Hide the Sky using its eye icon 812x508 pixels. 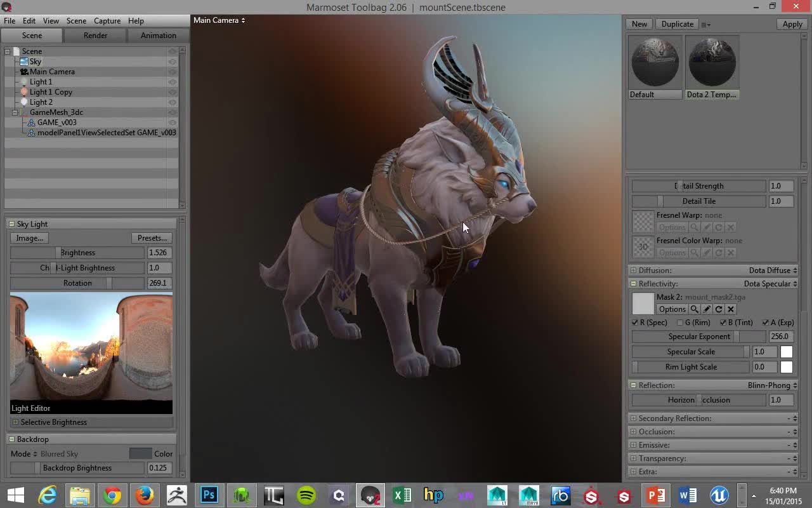click(x=172, y=62)
